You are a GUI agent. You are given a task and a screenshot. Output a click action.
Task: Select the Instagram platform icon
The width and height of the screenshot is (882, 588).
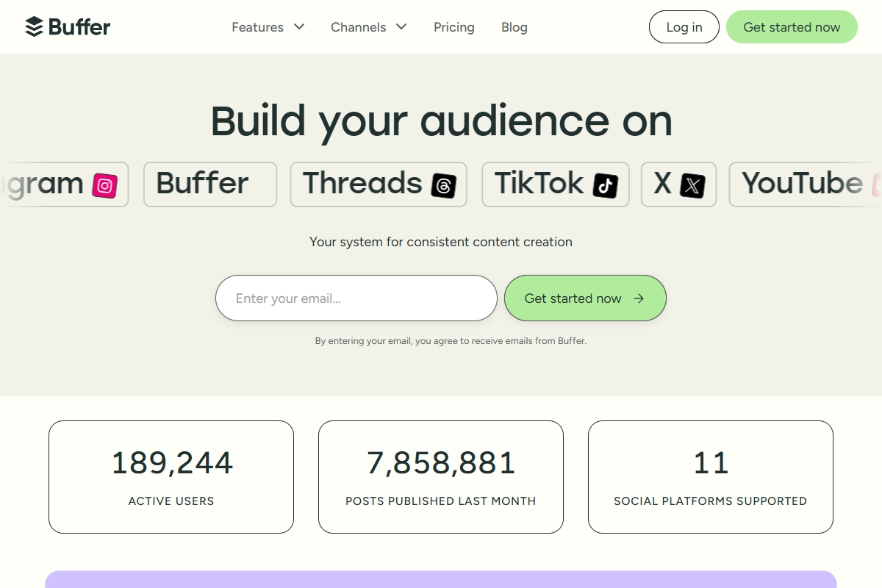click(x=105, y=186)
